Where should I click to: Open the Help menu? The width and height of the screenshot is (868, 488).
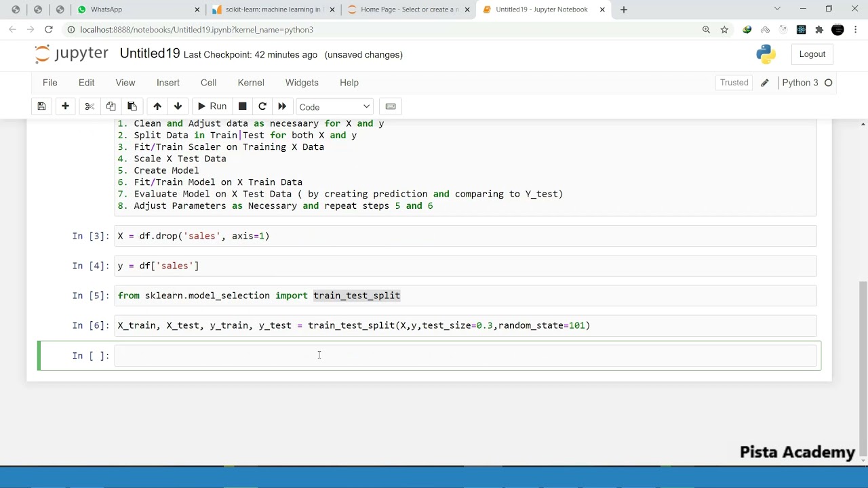click(349, 83)
